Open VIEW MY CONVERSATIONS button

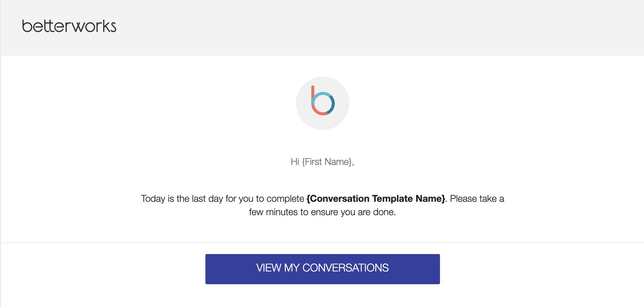click(x=322, y=269)
